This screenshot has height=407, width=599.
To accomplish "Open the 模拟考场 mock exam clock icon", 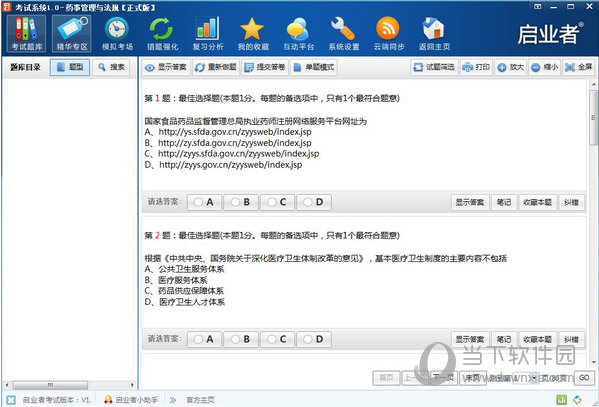I will coord(117,34).
